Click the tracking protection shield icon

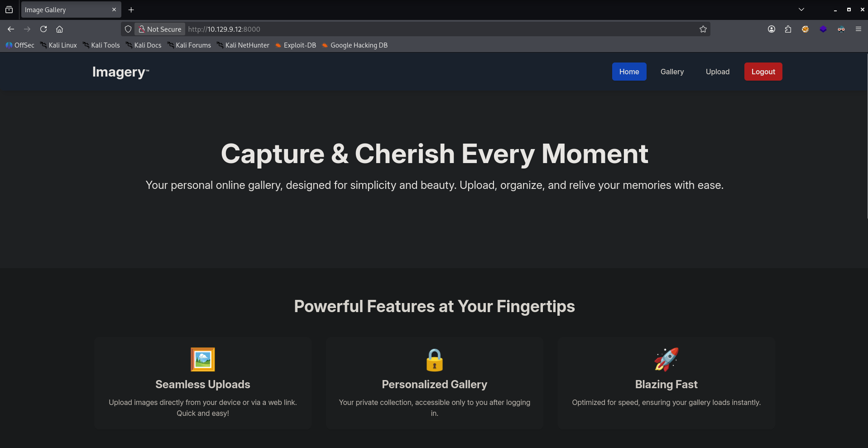[x=128, y=29]
